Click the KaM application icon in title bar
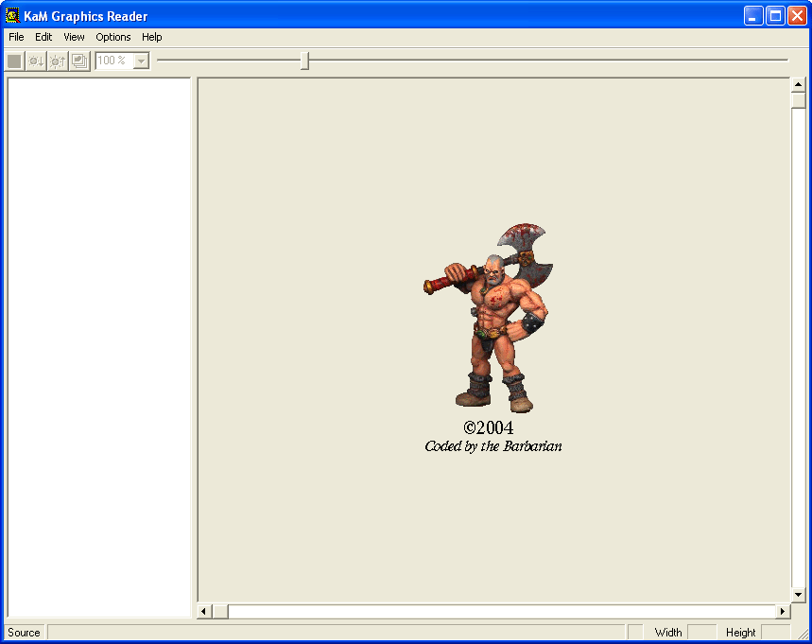 point(12,16)
